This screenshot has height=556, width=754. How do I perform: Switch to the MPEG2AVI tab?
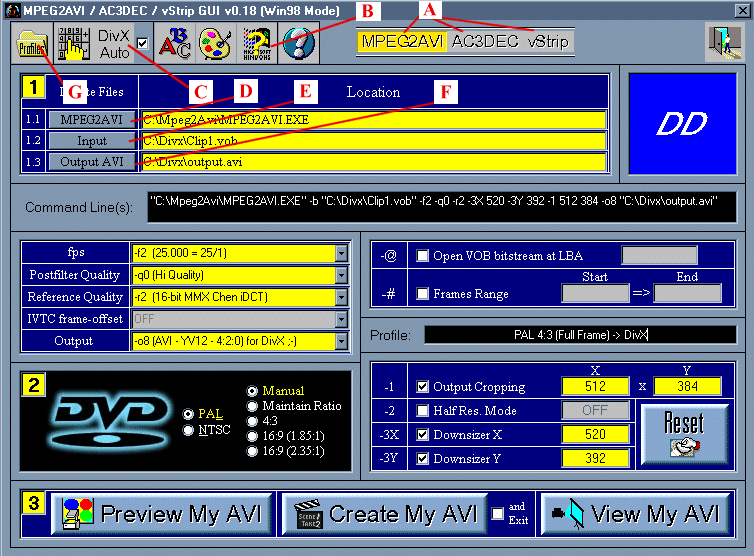[x=402, y=42]
